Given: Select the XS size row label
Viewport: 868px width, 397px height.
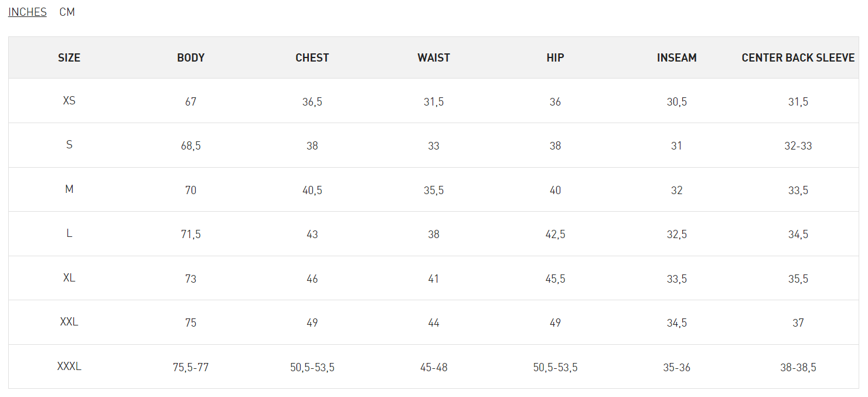Looking at the screenshot, I should click(x=69, y=101).
